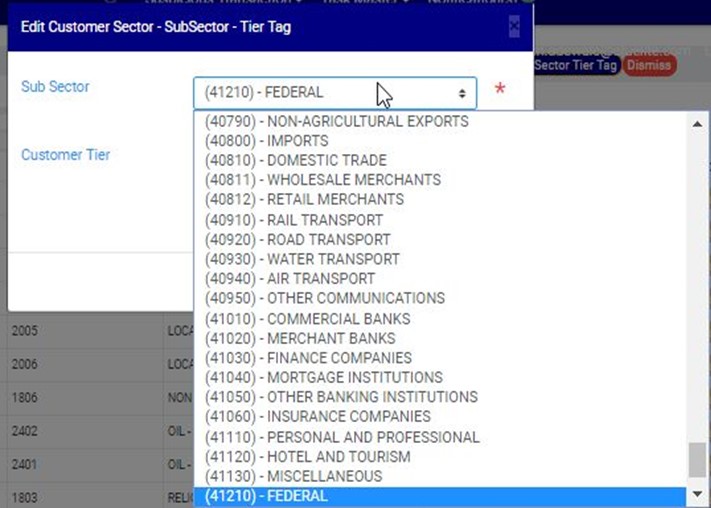The width and height of the screenshot is (711, 508).
Task: Select (41010) Commercial Banks entry
Action: click(307, 319)
